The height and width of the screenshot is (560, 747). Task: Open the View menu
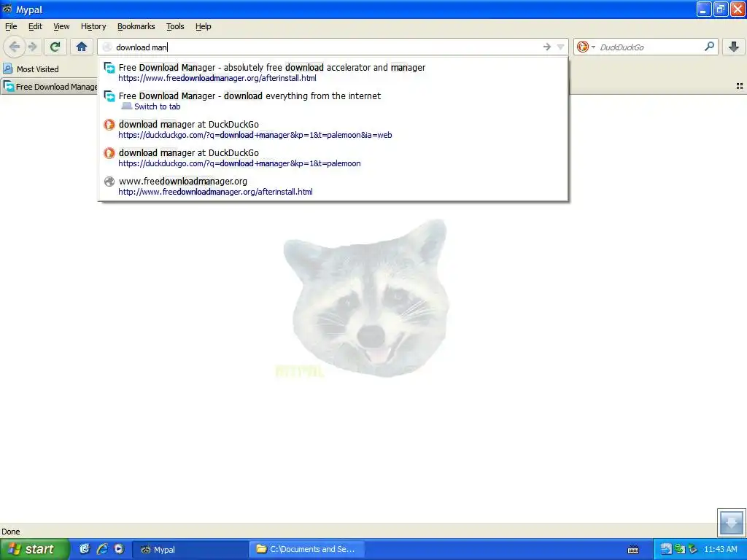61,26
